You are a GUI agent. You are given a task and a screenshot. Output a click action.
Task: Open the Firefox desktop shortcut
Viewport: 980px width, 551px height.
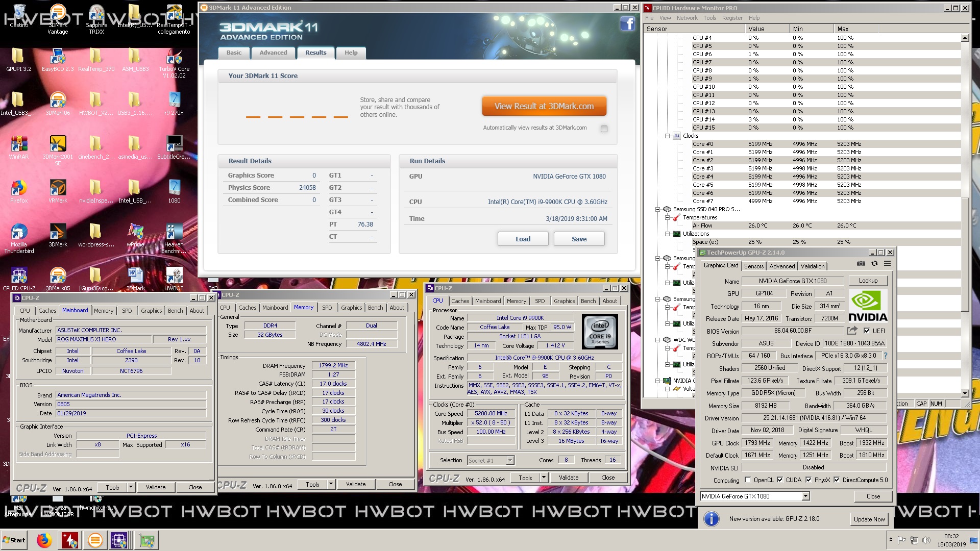click(19, 192)
